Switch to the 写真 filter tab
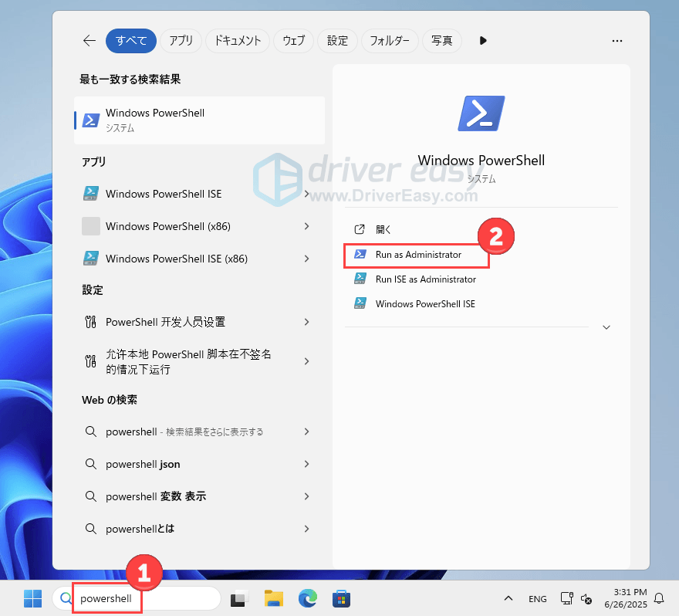The height and width of the screenshot is (616, 679). click(441, 41)
